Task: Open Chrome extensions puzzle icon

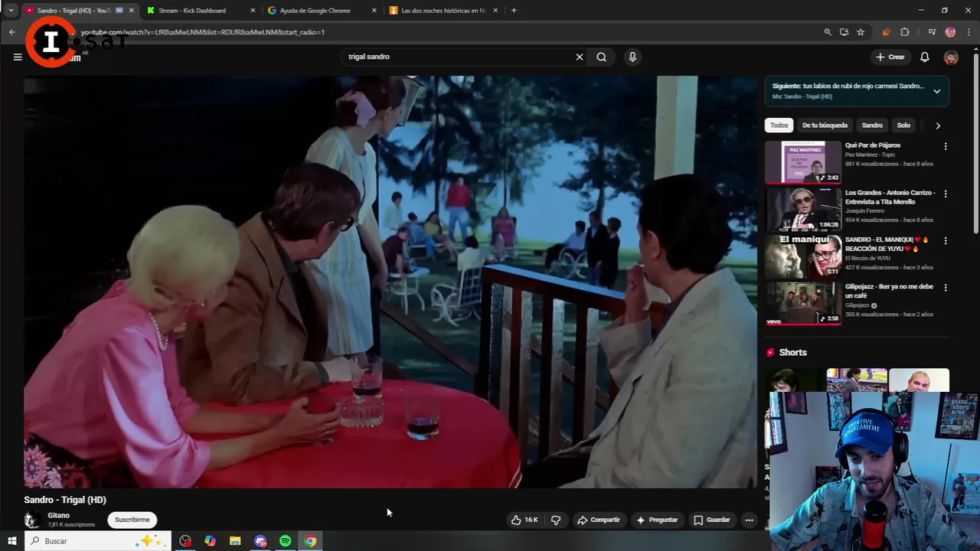Action: [x=905, y=32]
